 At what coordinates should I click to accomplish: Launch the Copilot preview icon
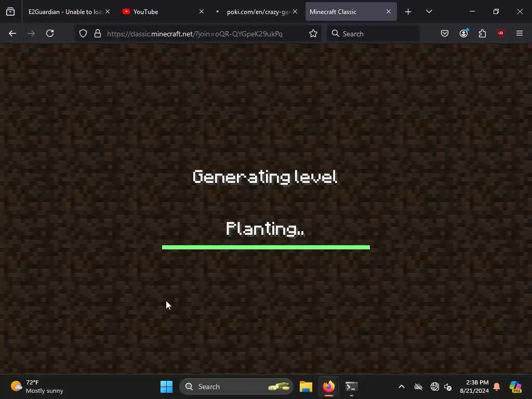tap(516, 387)
